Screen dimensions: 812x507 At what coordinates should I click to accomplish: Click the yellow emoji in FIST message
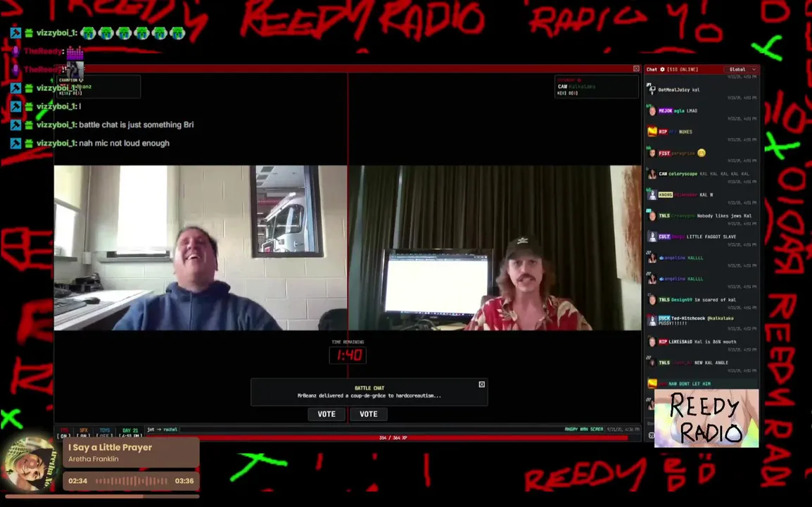(x=702, y=153)
